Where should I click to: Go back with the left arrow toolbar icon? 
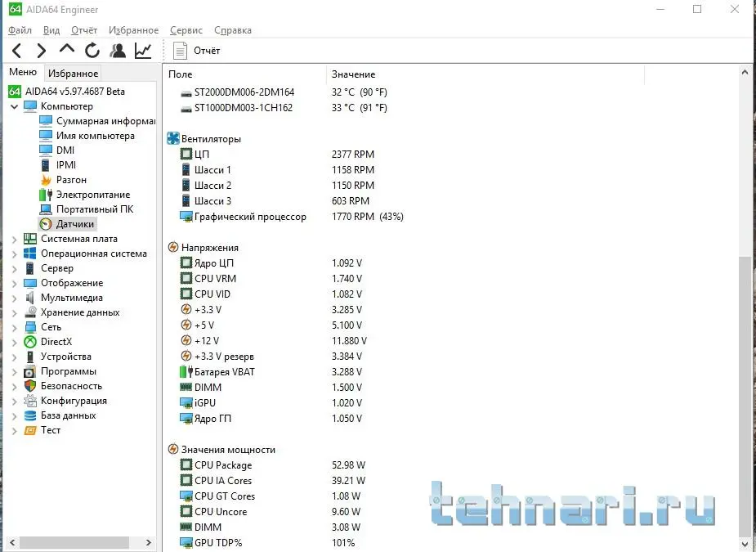coord(17,51)
